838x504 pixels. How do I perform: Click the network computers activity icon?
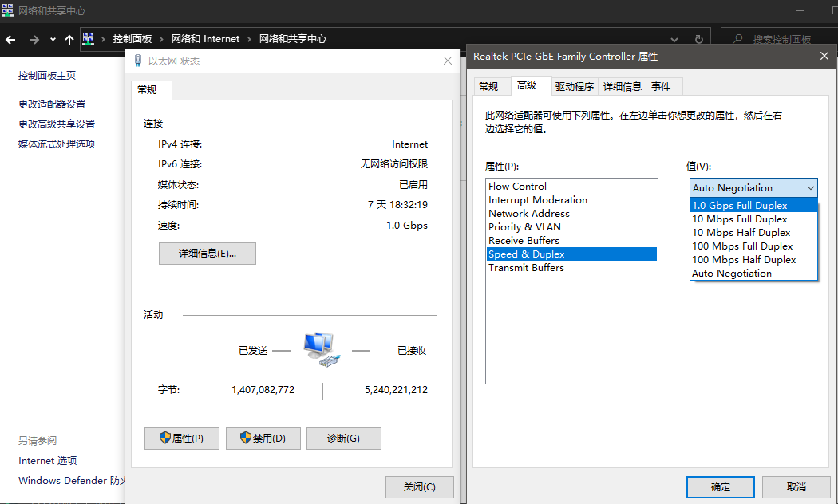tap(322, 350)
